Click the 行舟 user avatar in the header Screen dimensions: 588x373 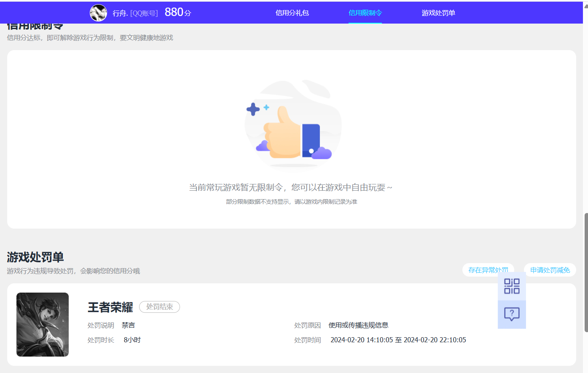pyautogui.click(x=98, y=12)
